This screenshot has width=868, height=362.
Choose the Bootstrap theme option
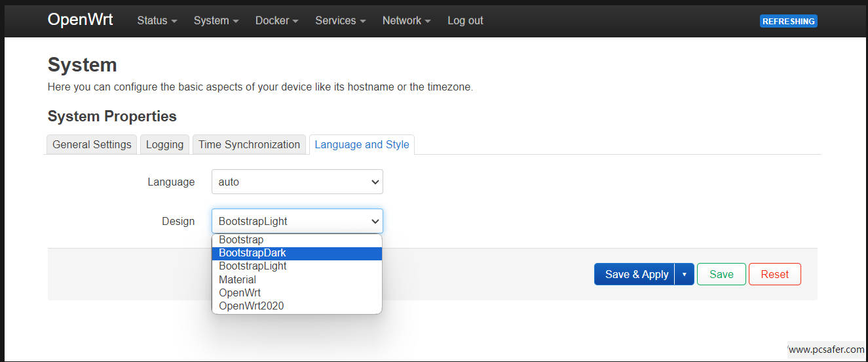241,240
